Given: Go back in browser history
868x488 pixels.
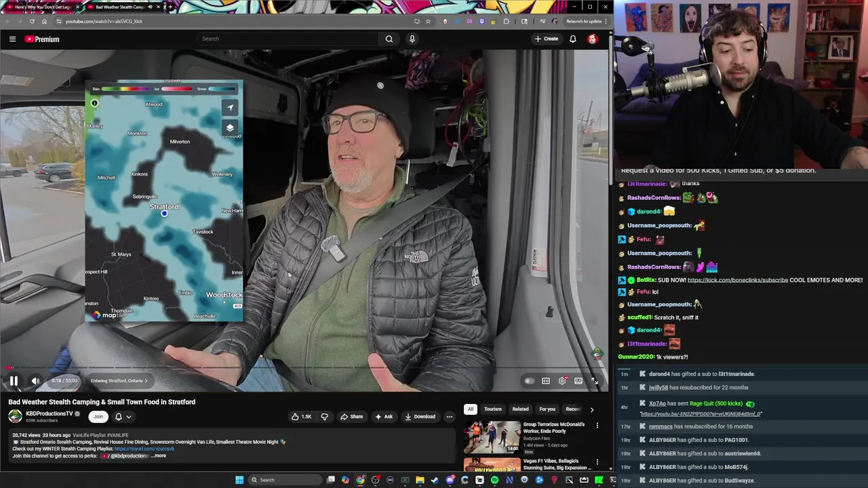Looking at the screenshot, I should 7,21.
